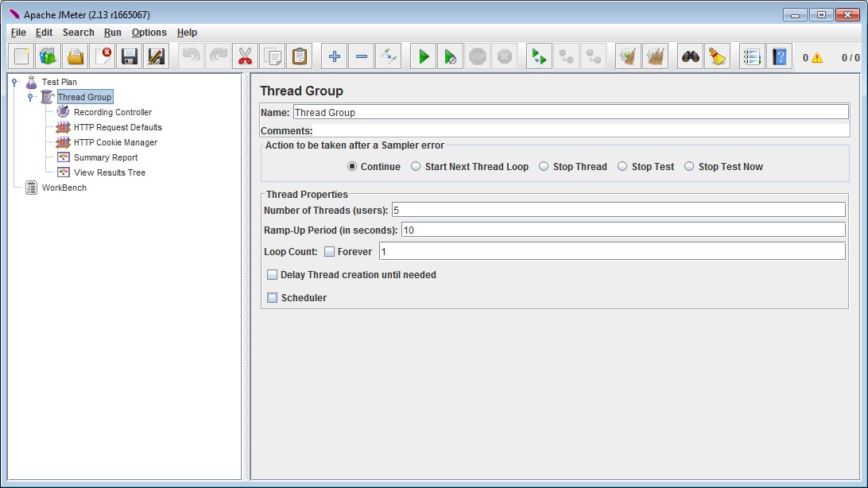Check Delay Thread creation until needed
Image resolution: width=868 pixels, height=488 pixels.
click(x=273, y=275)
